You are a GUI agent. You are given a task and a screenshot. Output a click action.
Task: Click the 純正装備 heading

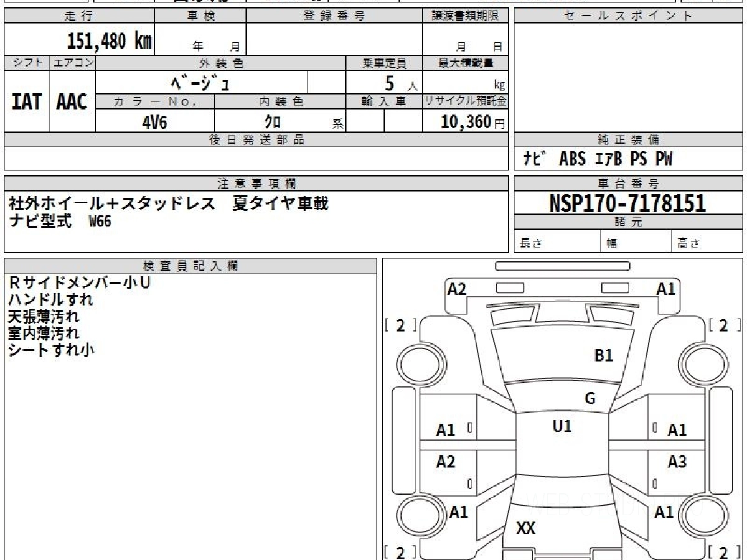pos(628,140)
